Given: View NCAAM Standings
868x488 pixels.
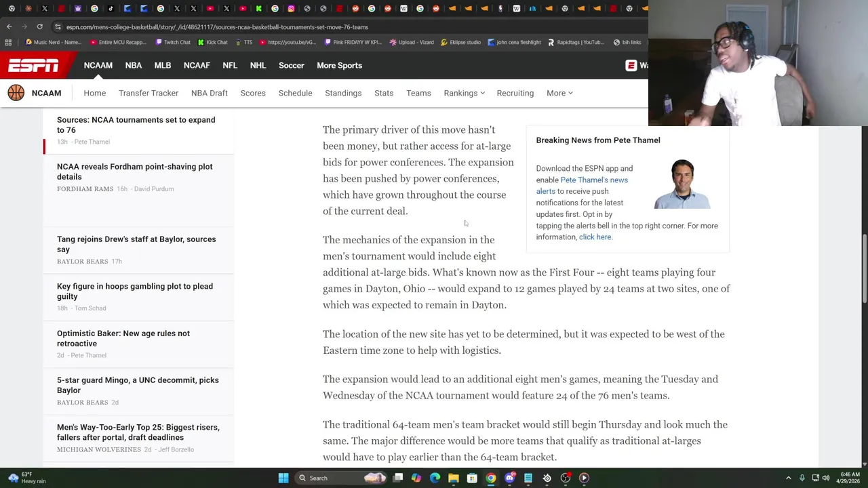Looking at the screenshot, I should click(x=343, y=93).
